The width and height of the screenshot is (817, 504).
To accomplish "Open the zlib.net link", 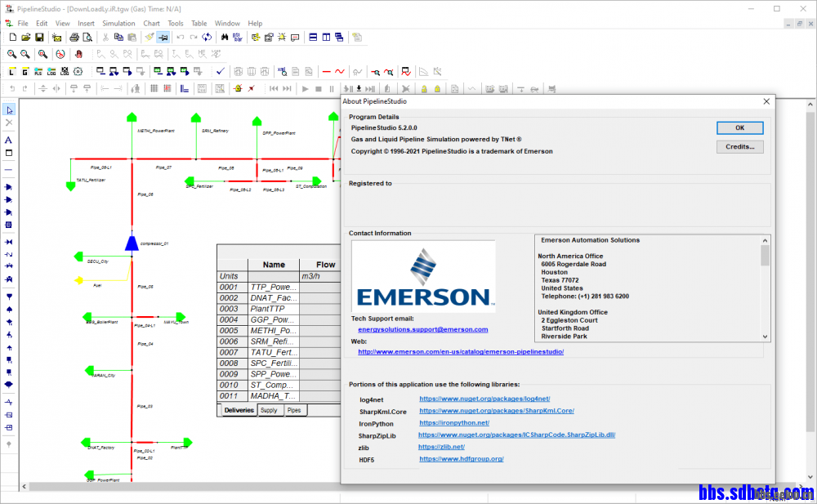I will [x=441, y=447].
